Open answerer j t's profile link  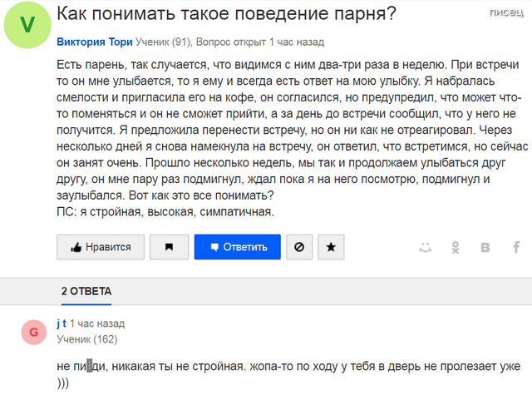(x=62, y=323)
